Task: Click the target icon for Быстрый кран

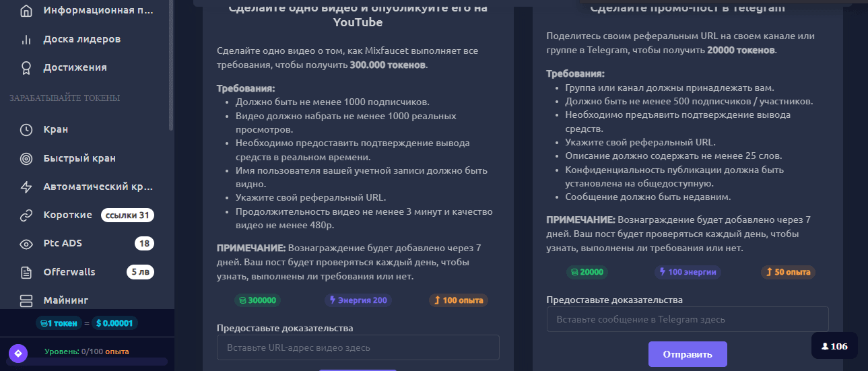Action: (26, 158)
